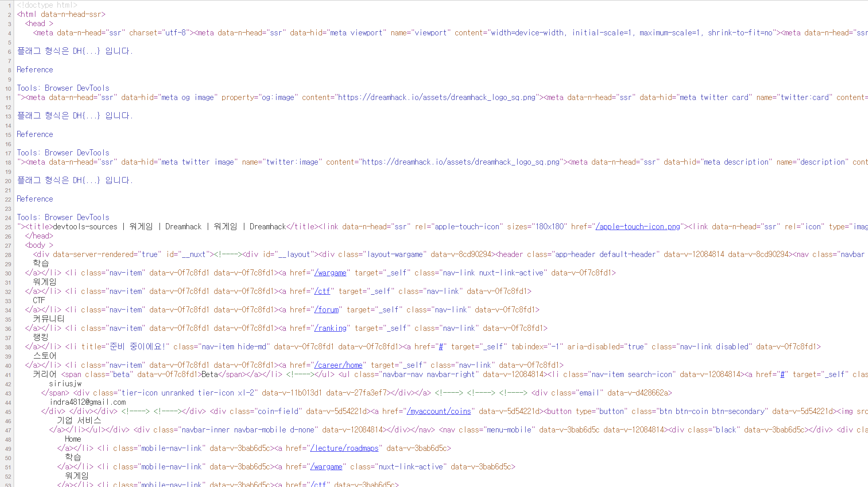Select line number 44 in the gutter
The height and width of the screenshot is (487, 868).
pyautogui.click(x=8, y=403)
